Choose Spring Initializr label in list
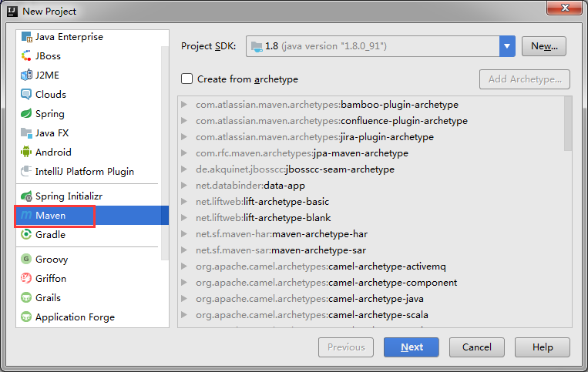Screen dimensions: 588x372 point(69,196)
